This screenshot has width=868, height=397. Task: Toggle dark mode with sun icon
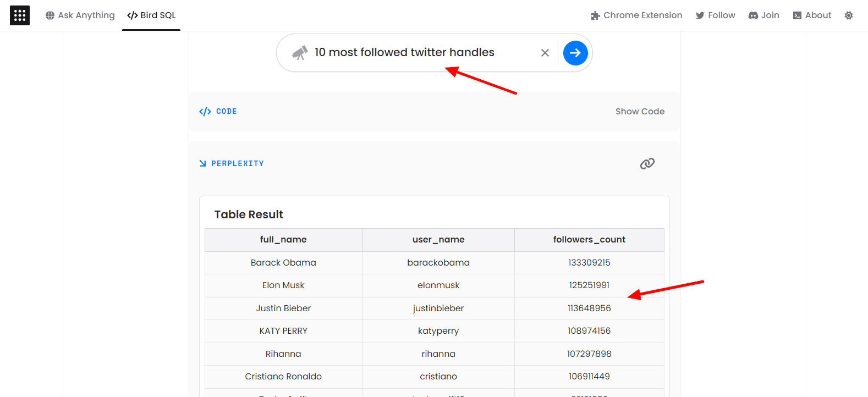pos(849,15)
